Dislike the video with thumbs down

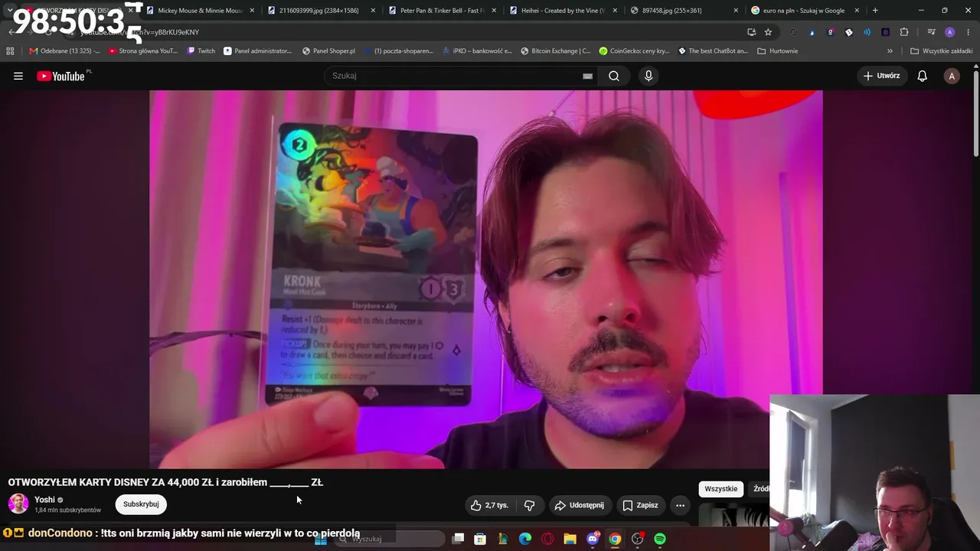click(x=529, y=505)
